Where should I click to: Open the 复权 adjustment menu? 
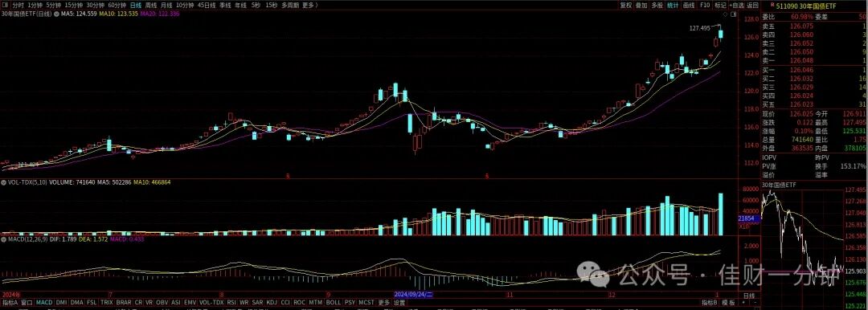626,5
